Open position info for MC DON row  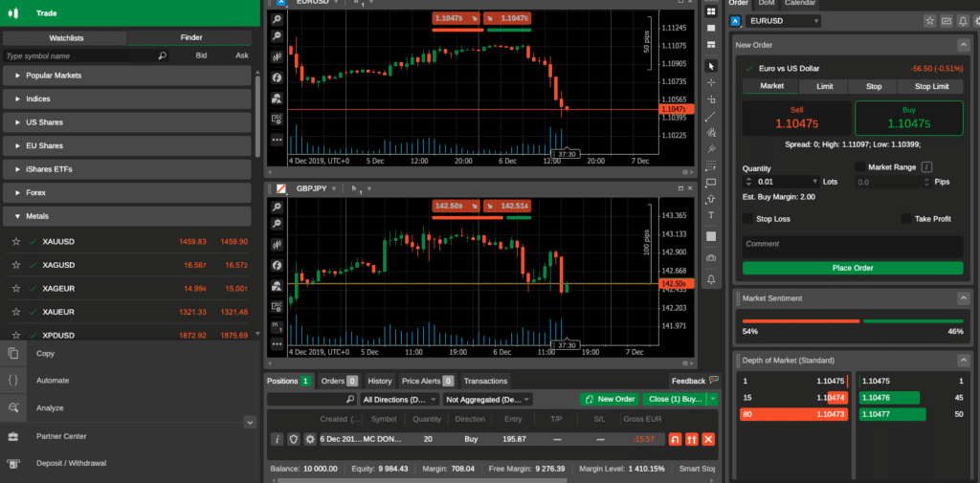coord(278,439)
